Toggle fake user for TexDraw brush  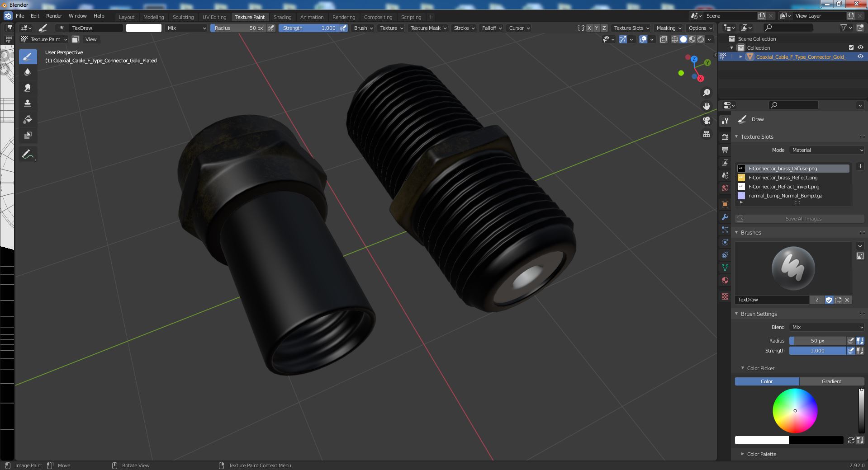coord(829,300)
